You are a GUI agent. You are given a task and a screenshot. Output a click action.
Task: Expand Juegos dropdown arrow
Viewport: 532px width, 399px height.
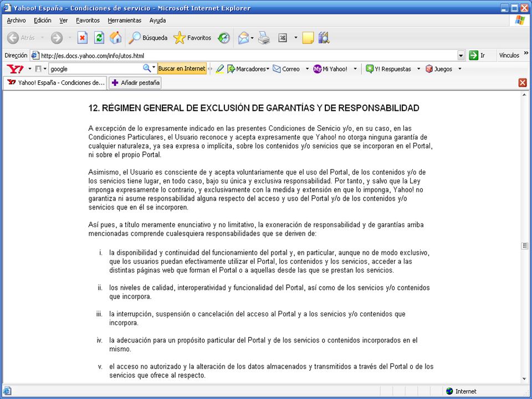pos(460,69)
